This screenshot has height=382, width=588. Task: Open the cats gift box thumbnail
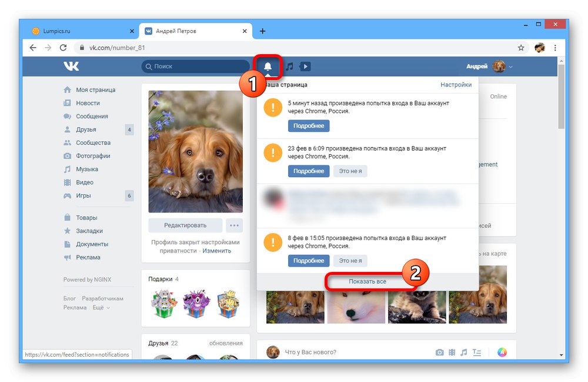[164, 304]
